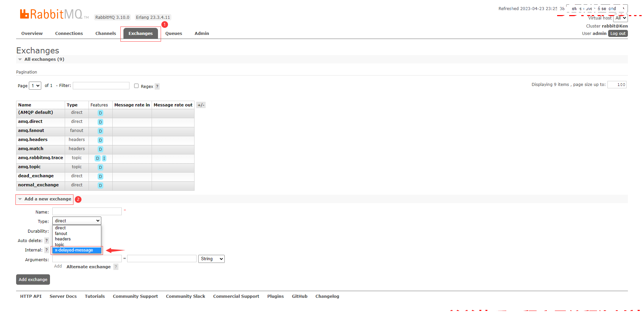Open the normal_exchange exchange link
644x324 pixels.
[38, 185]
